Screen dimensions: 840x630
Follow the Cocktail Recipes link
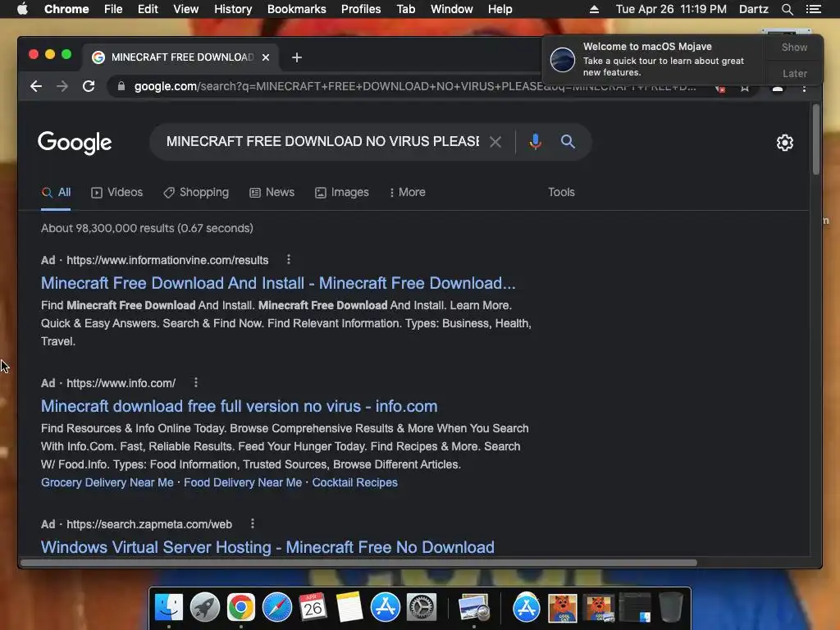(354, 482)
